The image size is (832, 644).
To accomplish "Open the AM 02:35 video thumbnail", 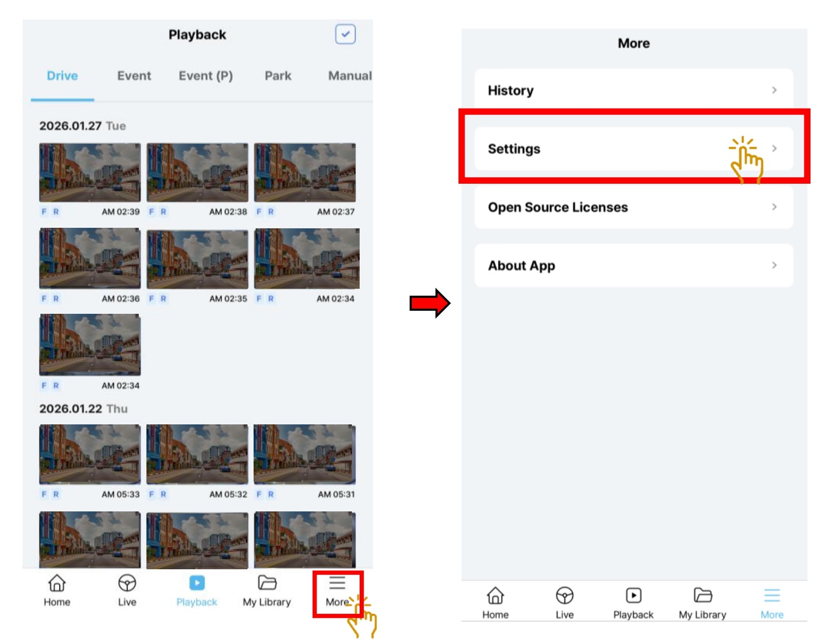I will [197, 259].
